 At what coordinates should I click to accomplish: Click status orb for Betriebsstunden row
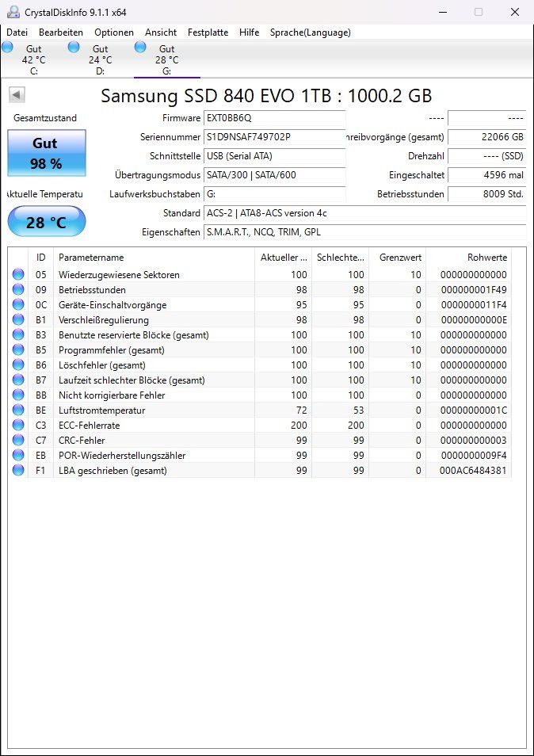[x=18, y=290]
